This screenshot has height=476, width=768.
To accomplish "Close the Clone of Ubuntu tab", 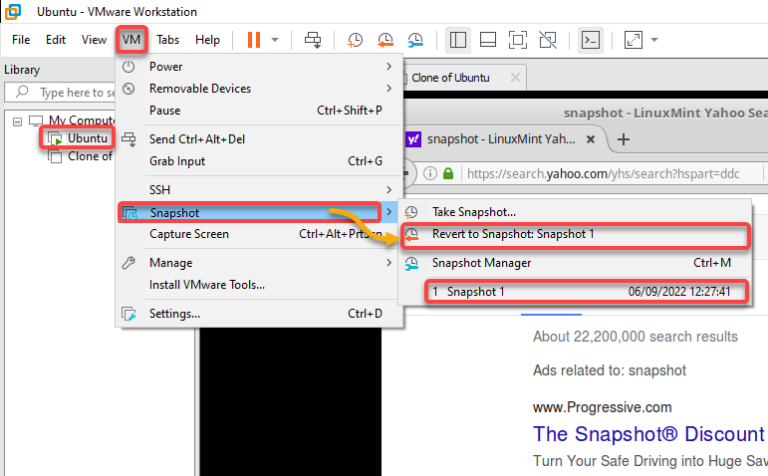I will tap(515, 78).
